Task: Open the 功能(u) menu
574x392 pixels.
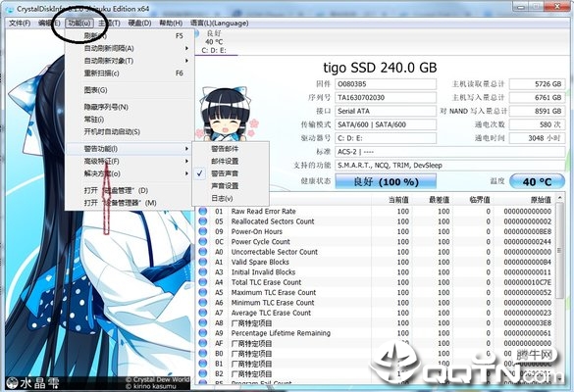Action: (79, 24)
